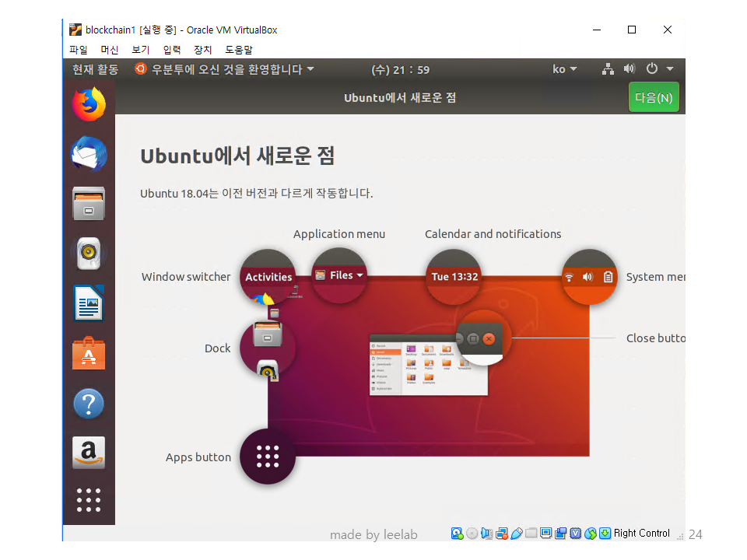
Task: Open the 장치 menu
Action: click(203, 50)
